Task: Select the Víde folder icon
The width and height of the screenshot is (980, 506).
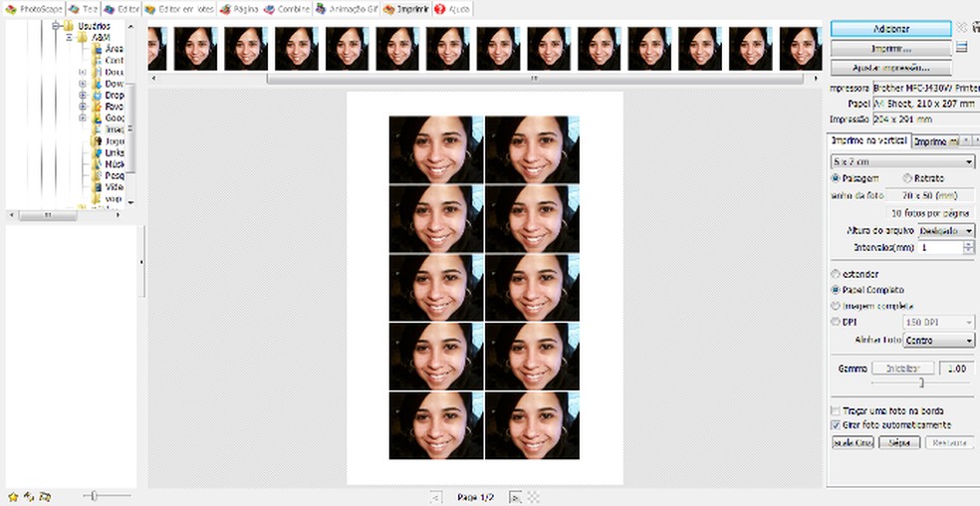Action: (x=97, y=187)
